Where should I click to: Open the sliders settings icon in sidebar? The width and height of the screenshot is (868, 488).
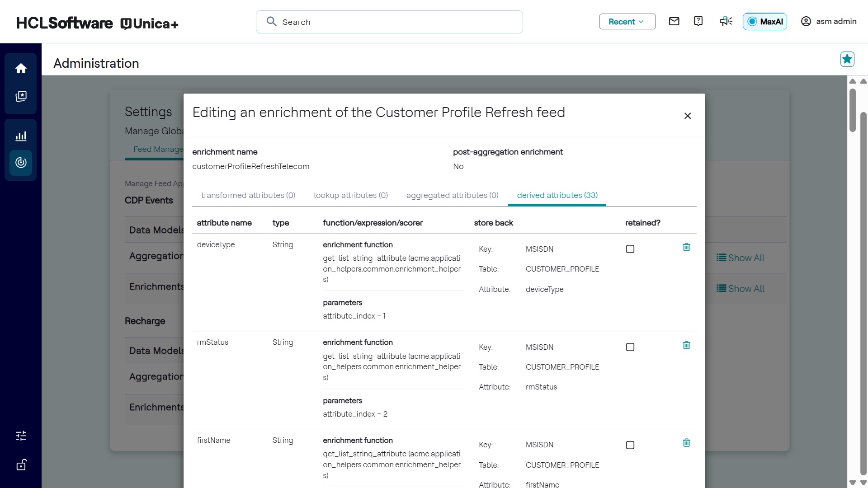click(x=21, y=436)
